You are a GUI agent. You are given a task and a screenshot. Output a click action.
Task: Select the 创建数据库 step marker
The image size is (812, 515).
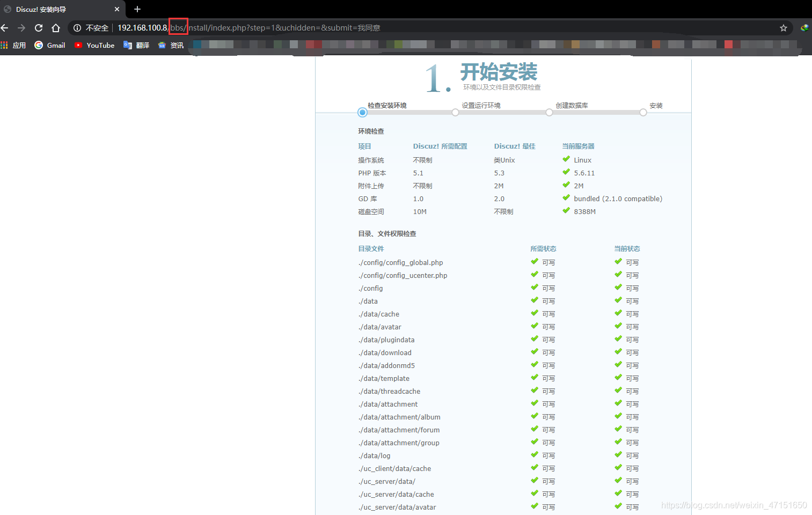pos(549,112)
